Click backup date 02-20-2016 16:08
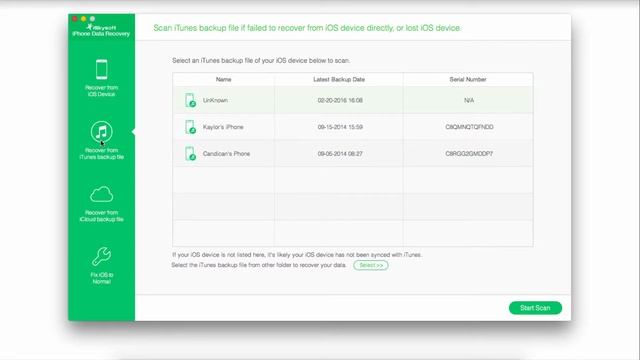 point(340,100)
